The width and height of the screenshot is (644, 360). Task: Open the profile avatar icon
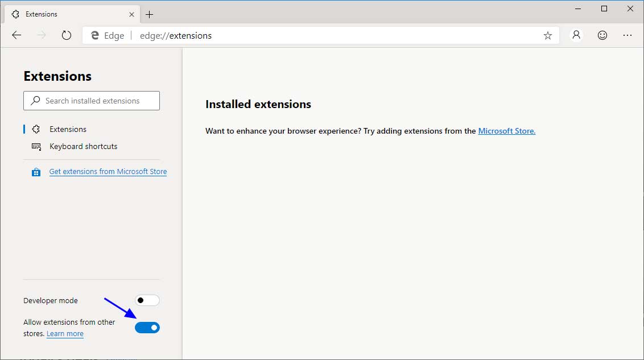pos(576,35)
